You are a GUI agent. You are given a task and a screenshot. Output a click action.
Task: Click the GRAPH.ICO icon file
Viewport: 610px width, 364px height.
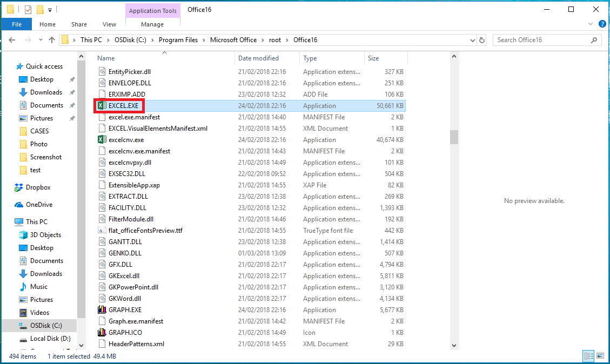pos(102,333)
